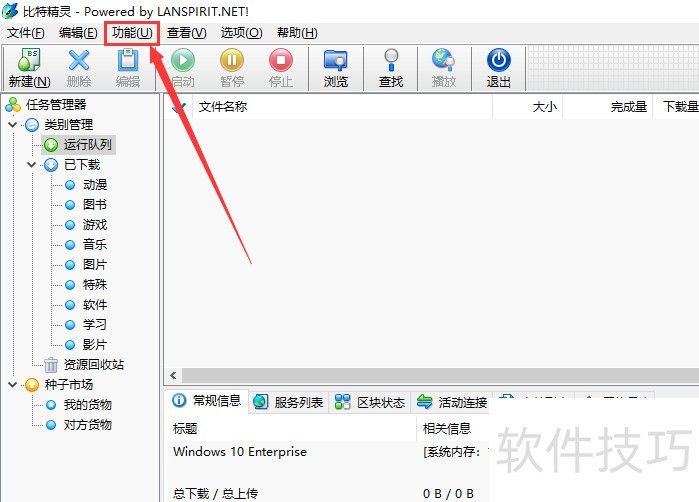Select 资源回收站 in the tree
699x502 pixels.
click(94, 365)
